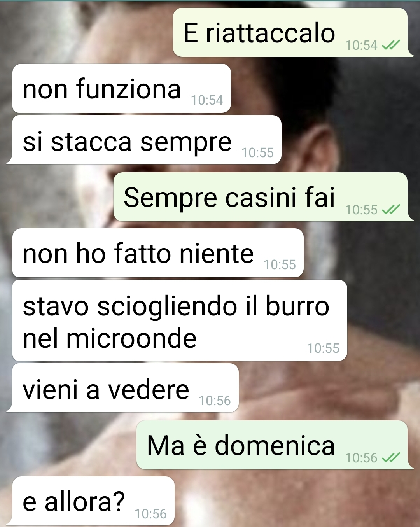The image size is (420, 527).
Task: Click the 10:56 timestamp on 'e allora?'
Action: [x=150, y=514]
